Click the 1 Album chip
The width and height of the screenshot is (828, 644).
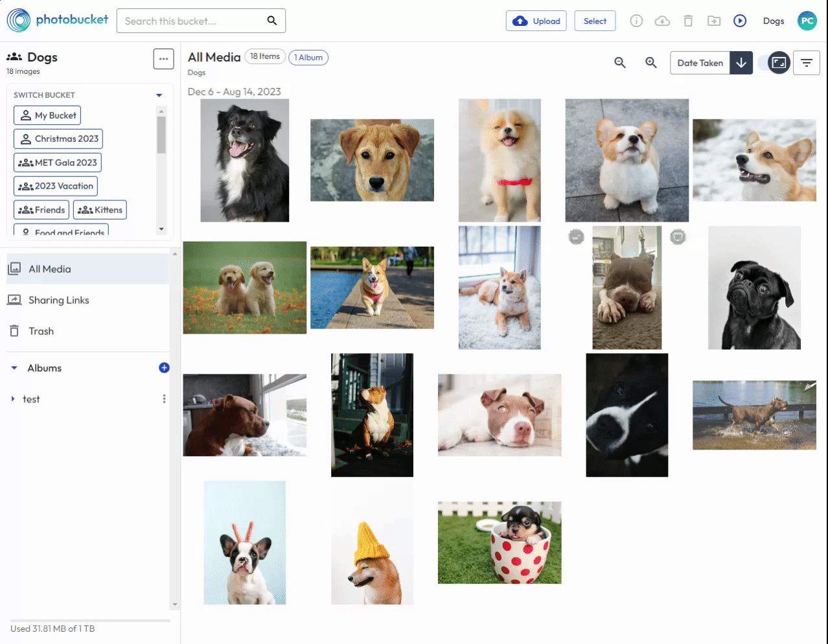pos(308,58)
